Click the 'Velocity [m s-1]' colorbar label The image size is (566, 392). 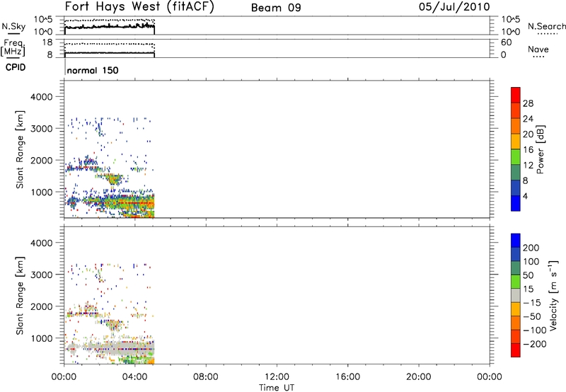(553, 295)
